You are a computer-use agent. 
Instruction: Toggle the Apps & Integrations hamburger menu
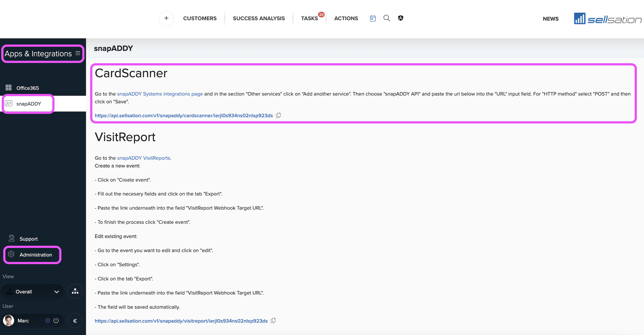tap(78, 53)
